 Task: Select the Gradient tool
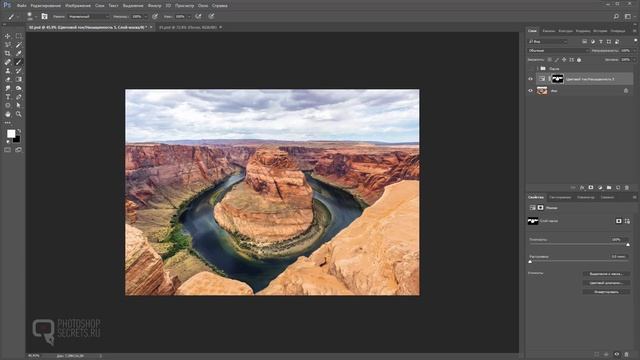pyautogui.click(x=18, y=80)
